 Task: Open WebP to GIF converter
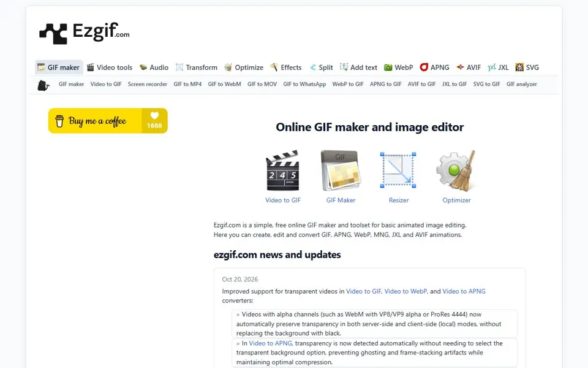pos(348,84)
